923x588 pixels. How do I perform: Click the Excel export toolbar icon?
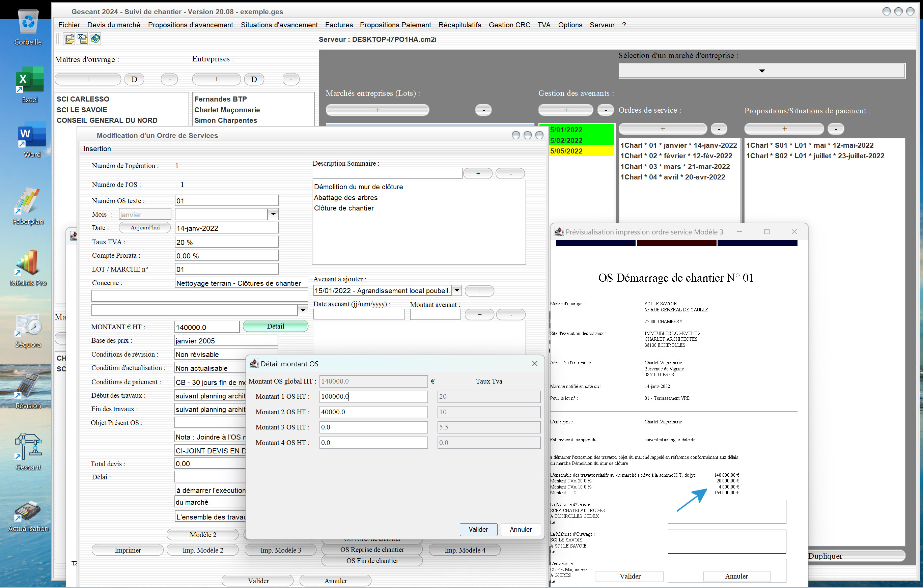(82, 39)
